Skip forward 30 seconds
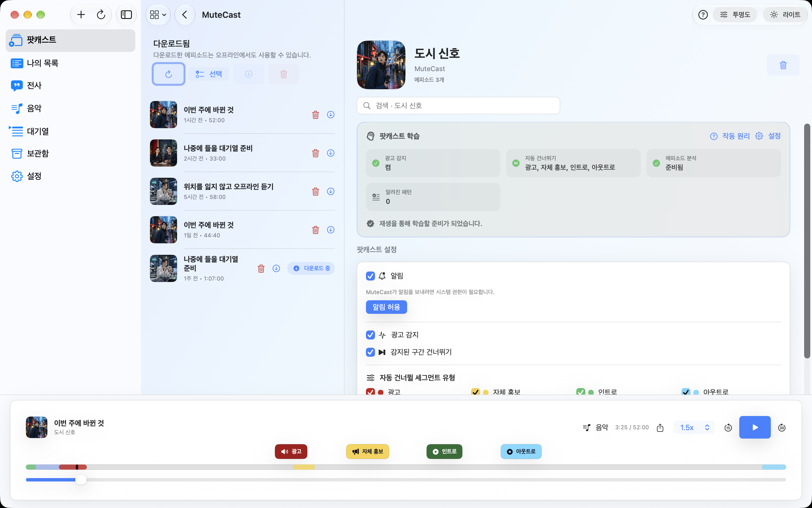This screenshot has width=812, height=508. [x=782, y=427]
